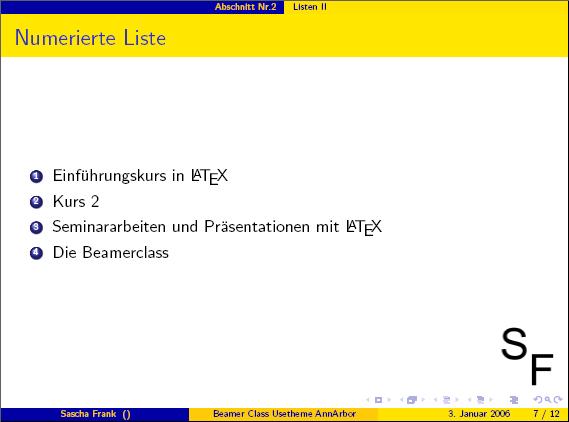The image size is (569, 422).
Task: Jump to previous frame arrow
Action: point(402,400)
